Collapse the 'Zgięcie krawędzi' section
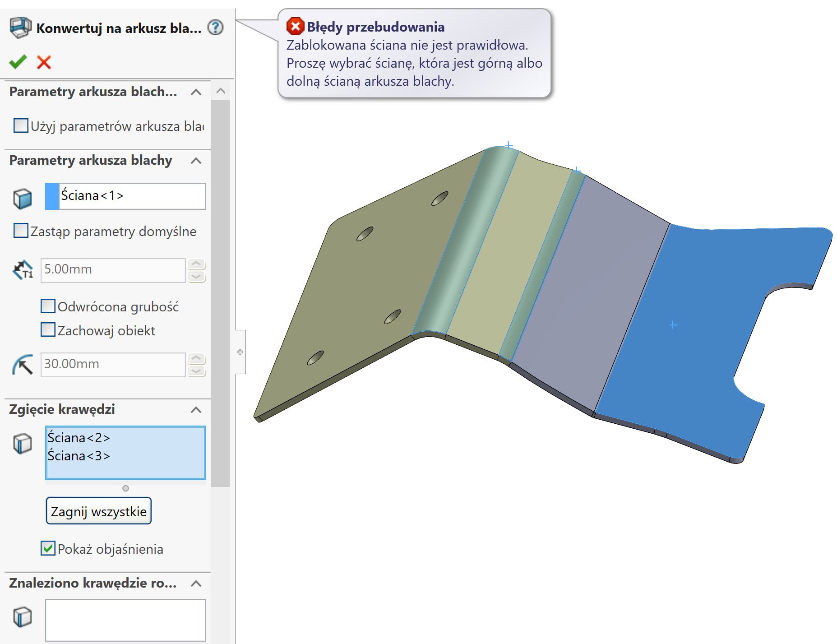The image size is (837, 644). (x=196, y=410)
